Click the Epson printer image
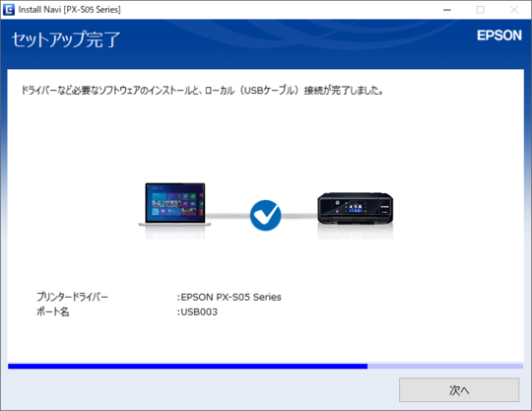The image size is (532, 411). [x=356, y=209]
